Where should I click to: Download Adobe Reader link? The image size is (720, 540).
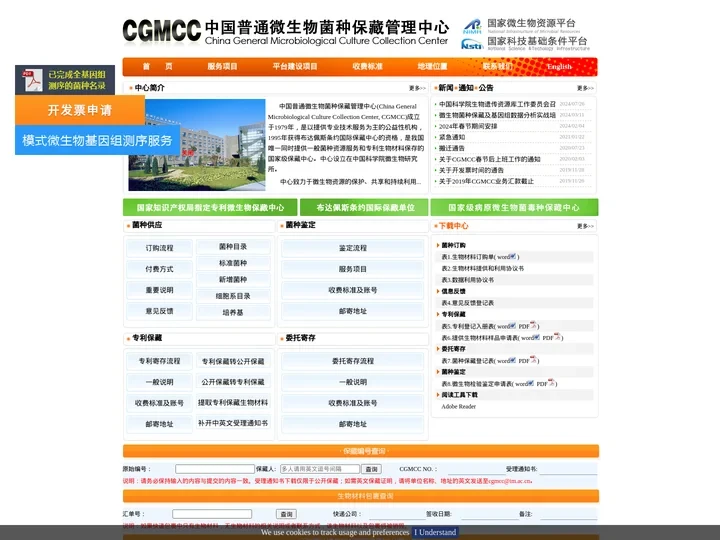click(x=458, y=406)
